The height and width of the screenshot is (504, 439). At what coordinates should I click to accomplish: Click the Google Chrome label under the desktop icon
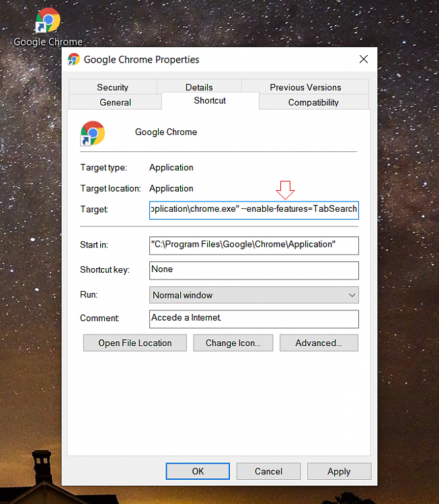point(48,42)
